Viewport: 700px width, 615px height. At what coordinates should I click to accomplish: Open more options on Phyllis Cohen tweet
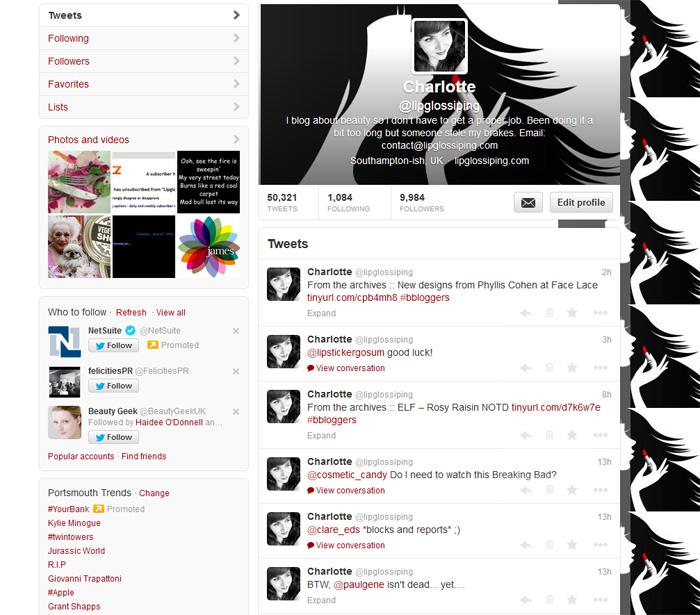point(600,313)
